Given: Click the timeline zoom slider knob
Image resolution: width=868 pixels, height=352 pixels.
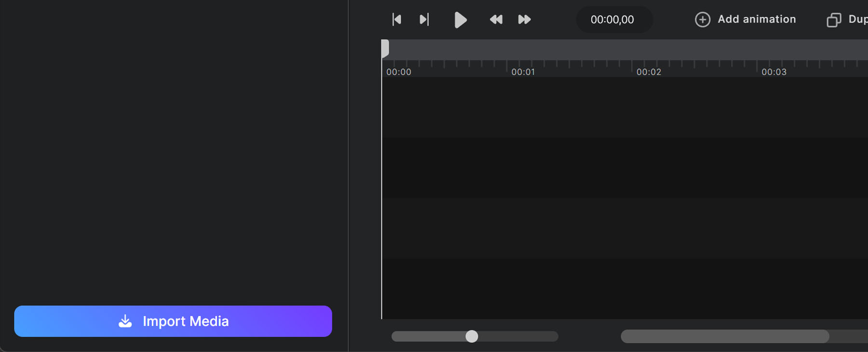Looking at the screenshot, I should click(x=472, y=336).
